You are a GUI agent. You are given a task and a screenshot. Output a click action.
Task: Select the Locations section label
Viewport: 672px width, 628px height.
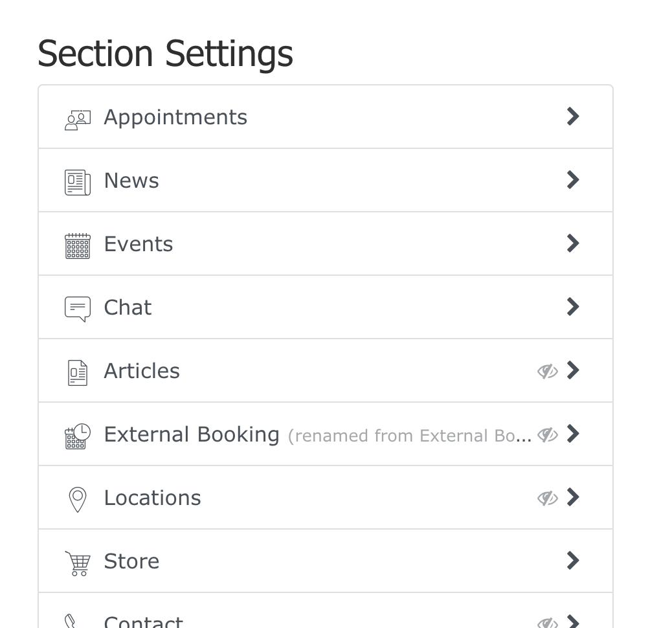pyautogui.click(x=152, y=498)
